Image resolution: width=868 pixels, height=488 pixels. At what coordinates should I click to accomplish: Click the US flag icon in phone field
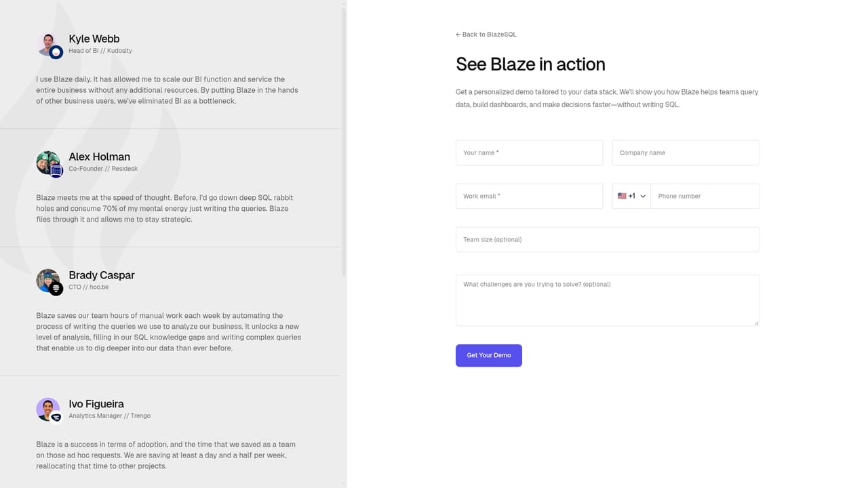coord(622,196)
